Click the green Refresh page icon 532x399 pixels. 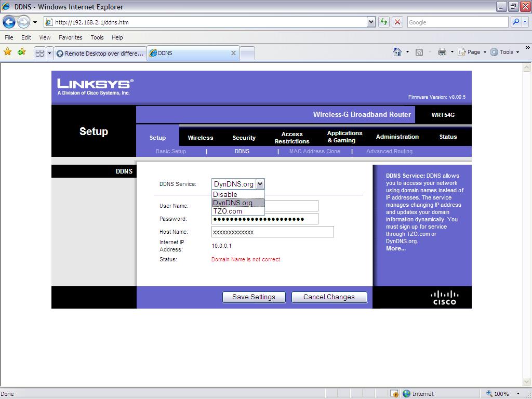(x=384, y=22)
